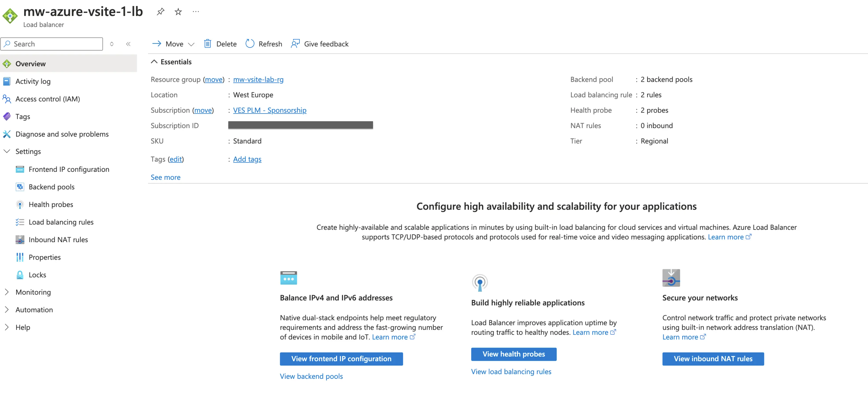Select the Health probes icon
Viewport: 868px width, 410px height.
point(20,204)
